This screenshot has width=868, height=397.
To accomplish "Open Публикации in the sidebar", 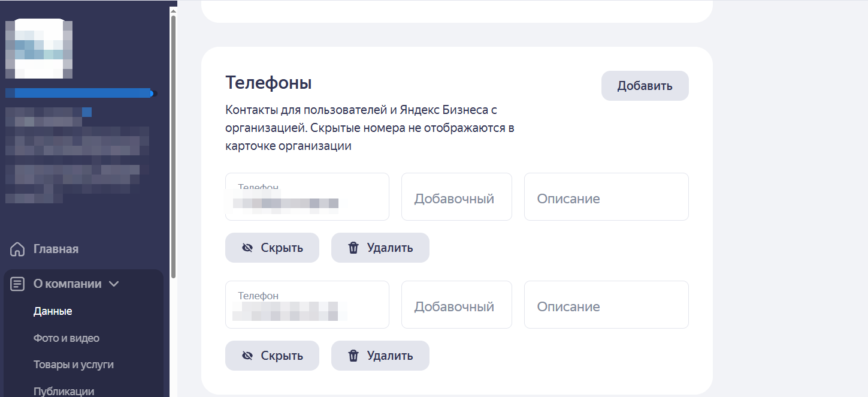I will click(x=63, y=391).
